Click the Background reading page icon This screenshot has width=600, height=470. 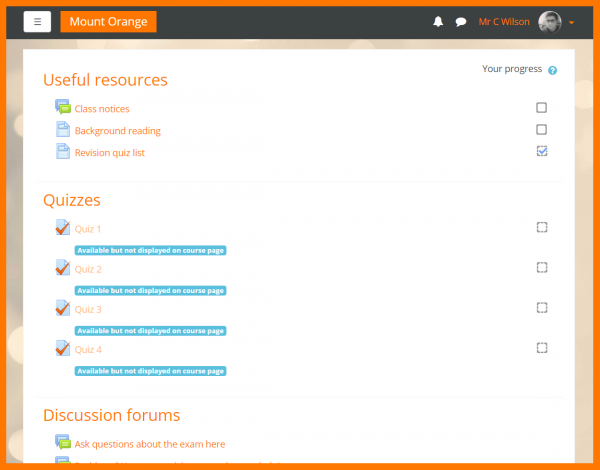click(x=63, y=130)
